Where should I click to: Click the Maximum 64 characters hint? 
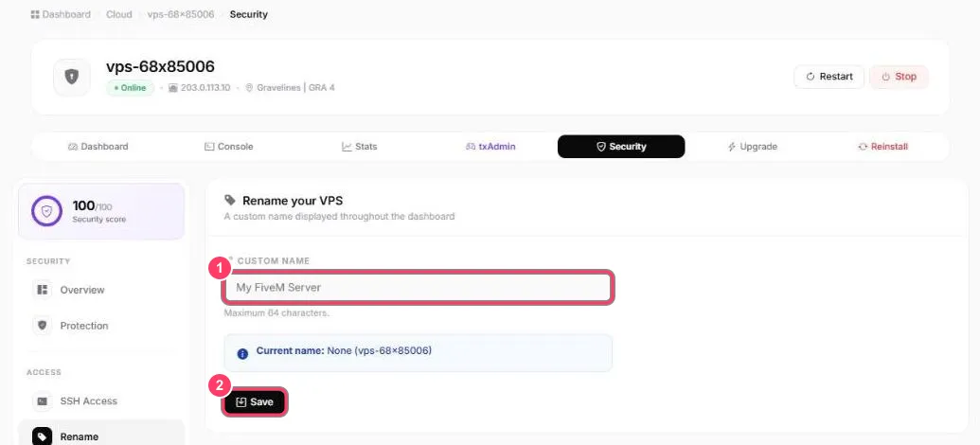(x=276, y=312)
